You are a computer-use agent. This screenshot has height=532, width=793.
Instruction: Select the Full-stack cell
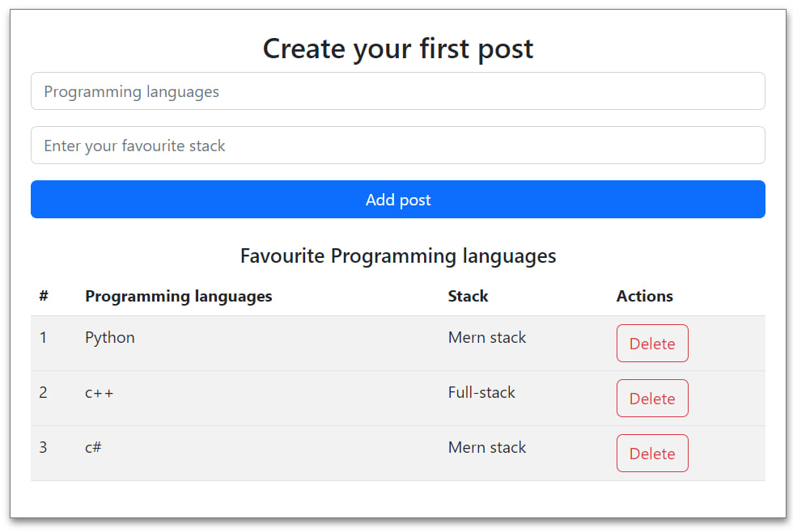click(481, 393)
